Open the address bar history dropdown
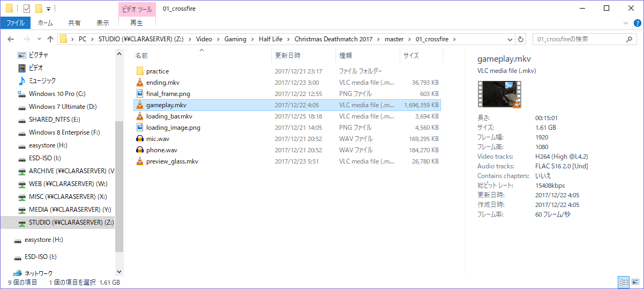The width and height of the screenshot is (644, 289). click(x=509, y=39)
